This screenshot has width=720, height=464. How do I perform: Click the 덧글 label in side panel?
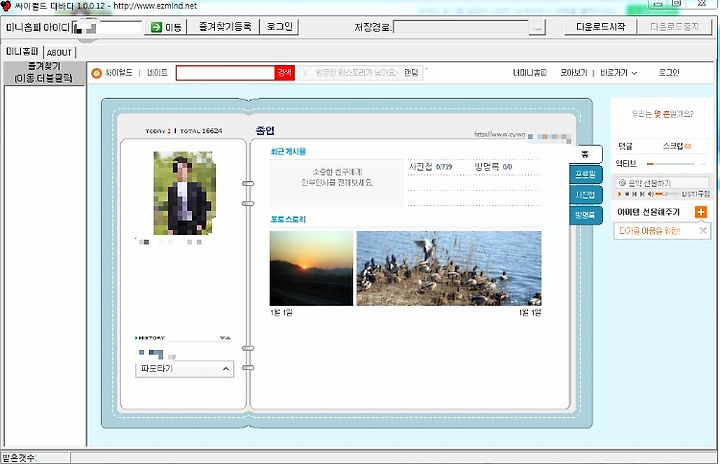click(x=625, y=146)
